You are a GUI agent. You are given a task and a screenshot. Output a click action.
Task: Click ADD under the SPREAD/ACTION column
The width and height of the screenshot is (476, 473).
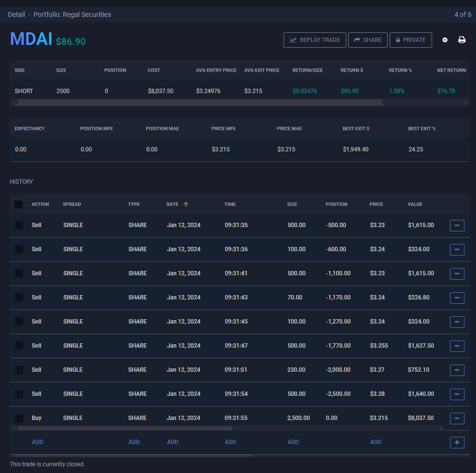coord(38,442)
